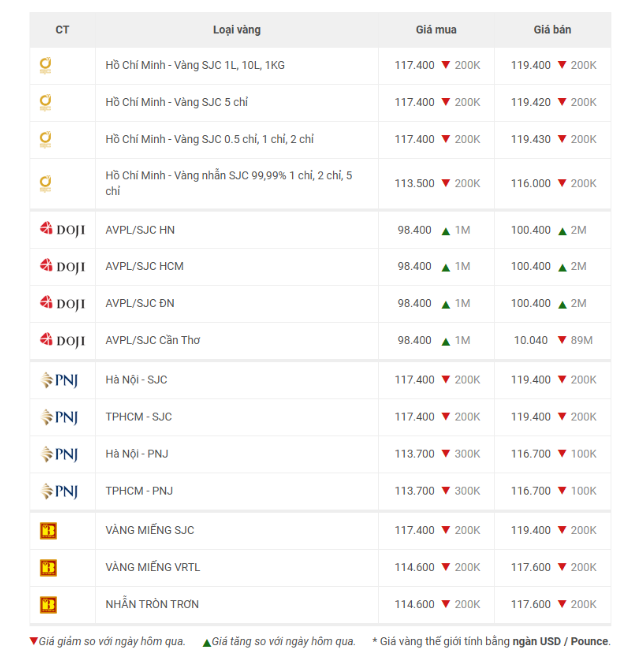
Task: Click the SJC logo in the Vàng SJC 1L, 10L, 1KG row
Action: pos(45,66)
